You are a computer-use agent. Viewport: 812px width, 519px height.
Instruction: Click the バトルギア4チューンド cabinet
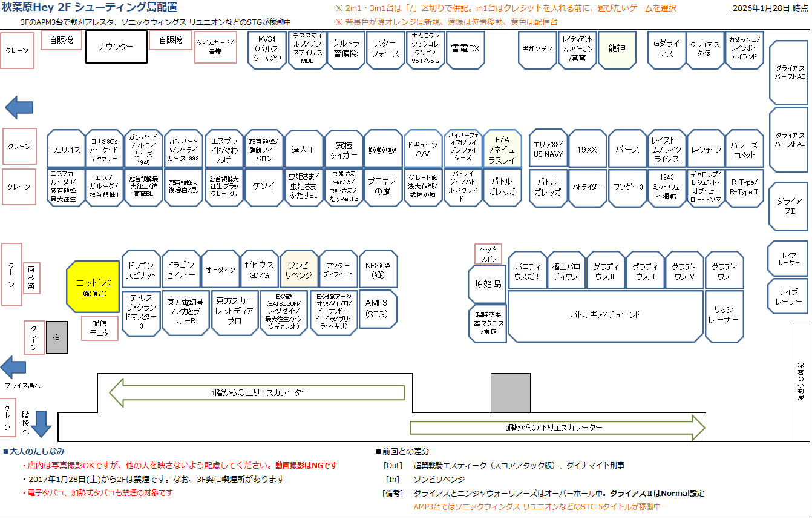[605, 315]
